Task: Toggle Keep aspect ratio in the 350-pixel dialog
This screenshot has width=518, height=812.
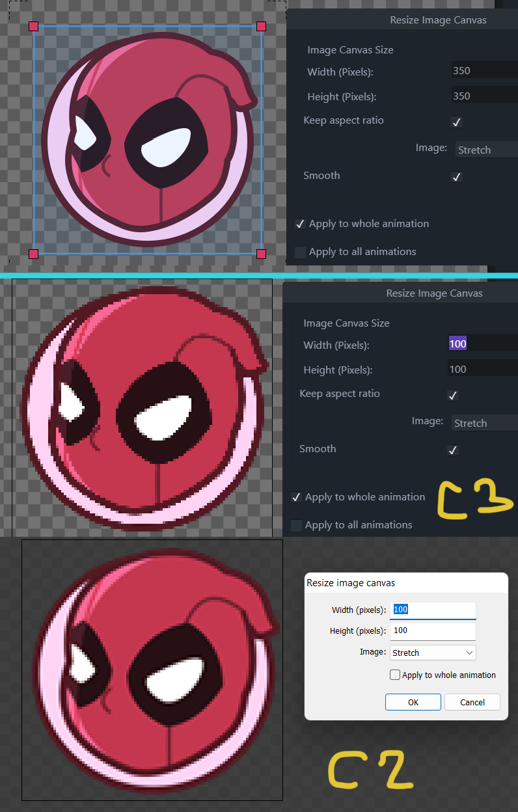Action: [457, 122]
